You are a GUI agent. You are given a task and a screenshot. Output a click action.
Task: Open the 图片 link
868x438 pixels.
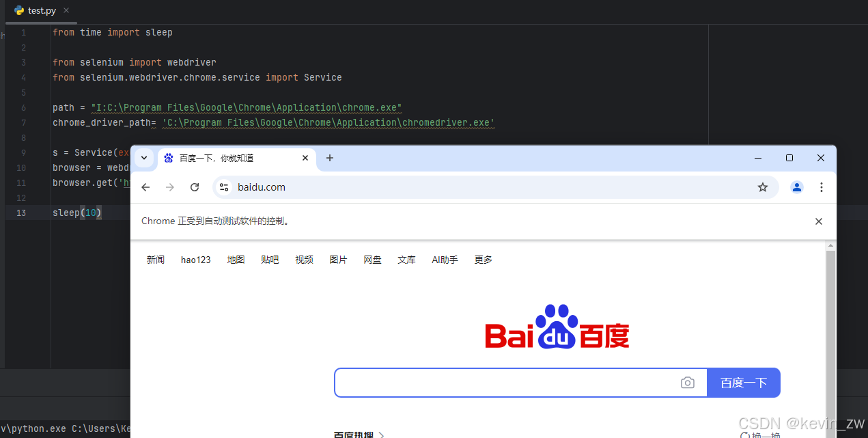pos(338,260)
